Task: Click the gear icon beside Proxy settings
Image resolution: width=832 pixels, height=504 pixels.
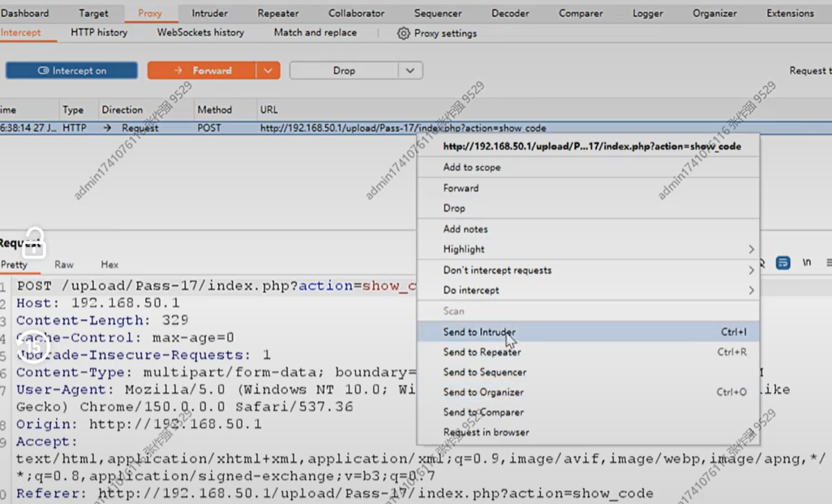Action: [403, 33]
